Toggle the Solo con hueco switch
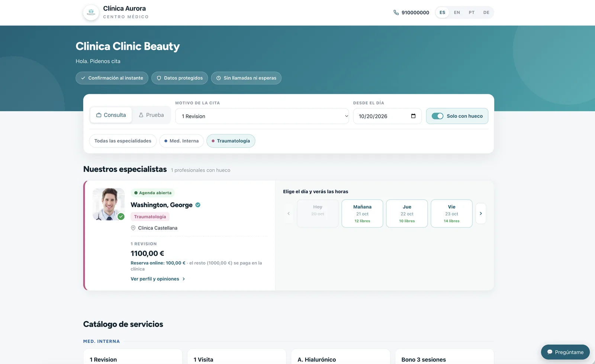 click(437, 116)
